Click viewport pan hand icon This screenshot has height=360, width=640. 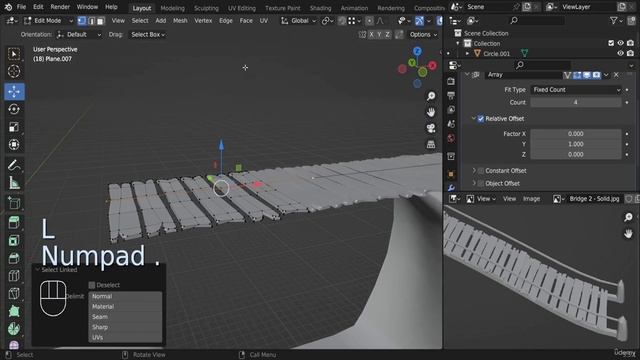click(x=431, y=112)
